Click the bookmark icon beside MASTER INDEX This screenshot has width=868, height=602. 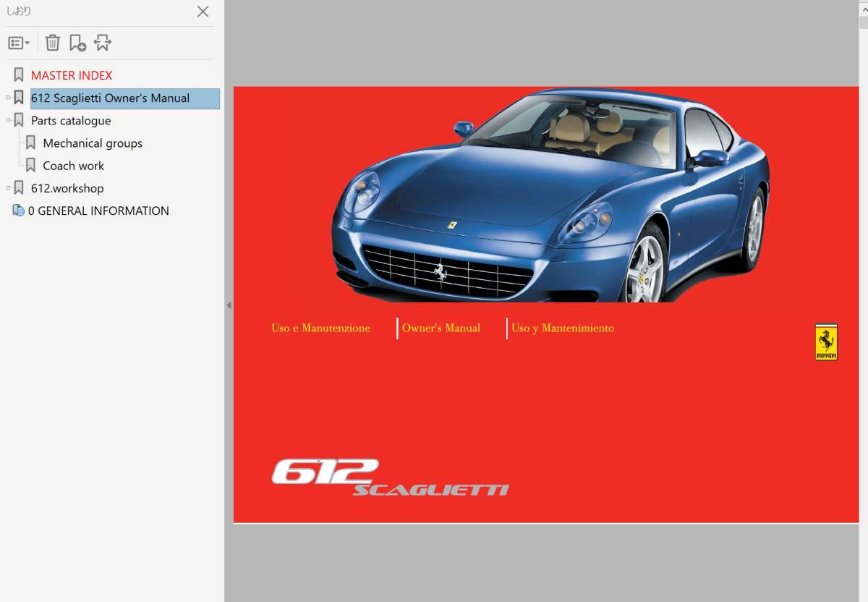coord(19,75)
